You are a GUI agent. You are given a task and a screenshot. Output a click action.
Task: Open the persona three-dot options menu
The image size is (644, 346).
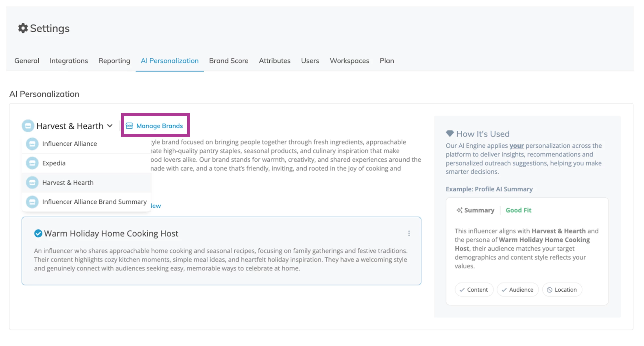(x=409, y=233)
